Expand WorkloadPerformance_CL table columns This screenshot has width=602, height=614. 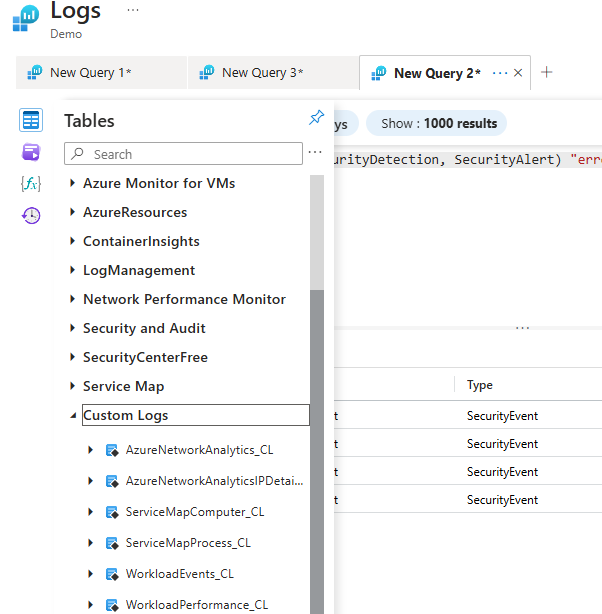click(90, 605)
